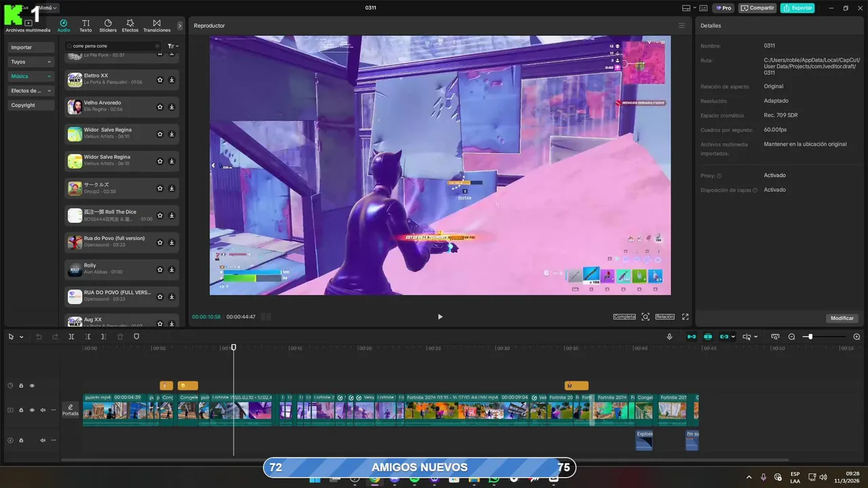Select the Explosion audio clip
The image size is (868, 488).
click(x=644, y=440)
